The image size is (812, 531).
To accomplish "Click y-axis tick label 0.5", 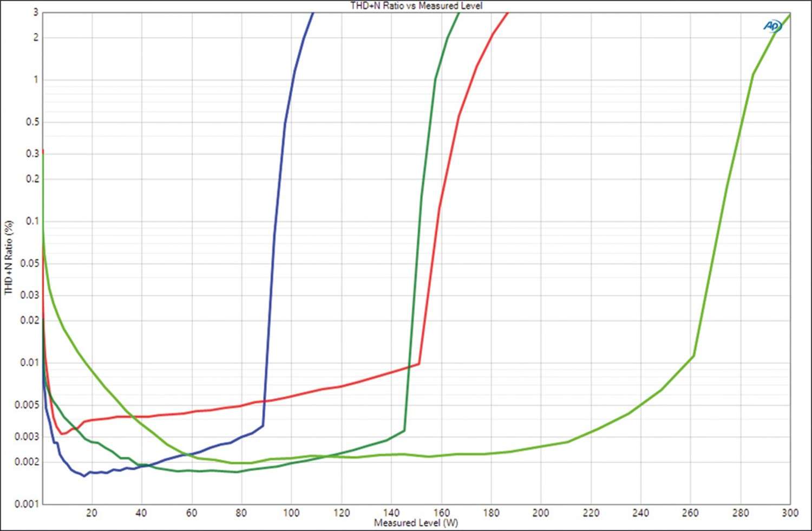I will click(x=32, y=122).
